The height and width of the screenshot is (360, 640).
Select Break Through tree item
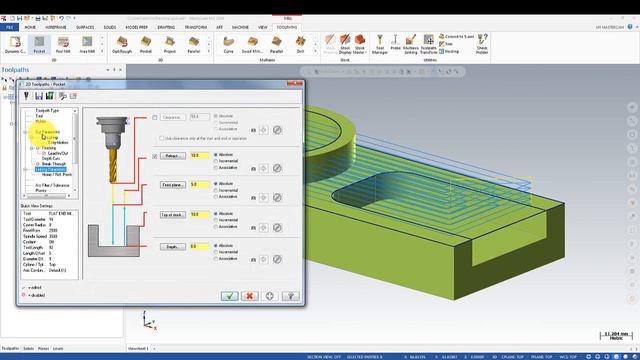coord(53,164)
